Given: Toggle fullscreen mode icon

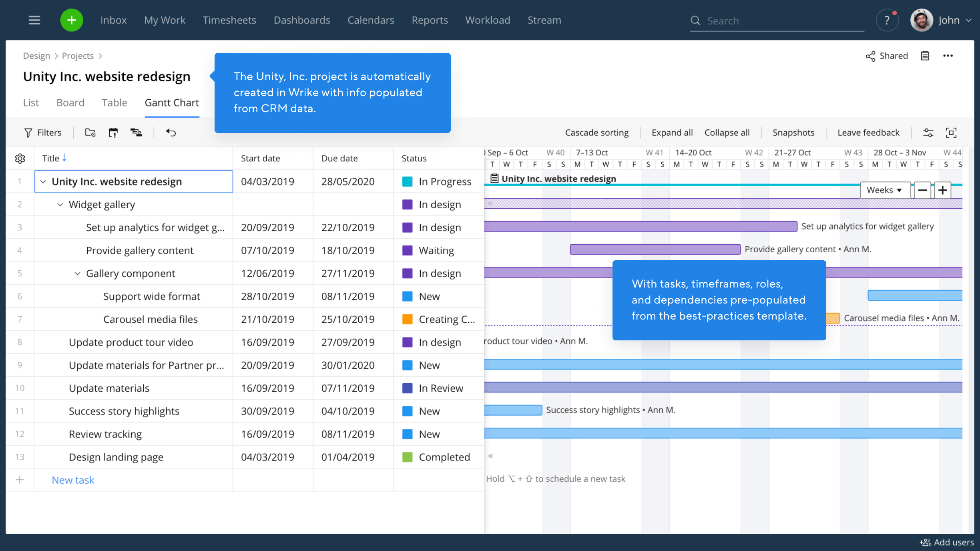Looking at the screenshot, I should [951, 133].
